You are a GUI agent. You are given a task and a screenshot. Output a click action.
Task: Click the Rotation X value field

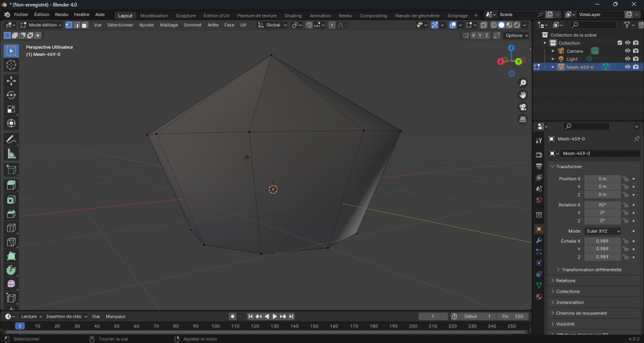point(603,205)
